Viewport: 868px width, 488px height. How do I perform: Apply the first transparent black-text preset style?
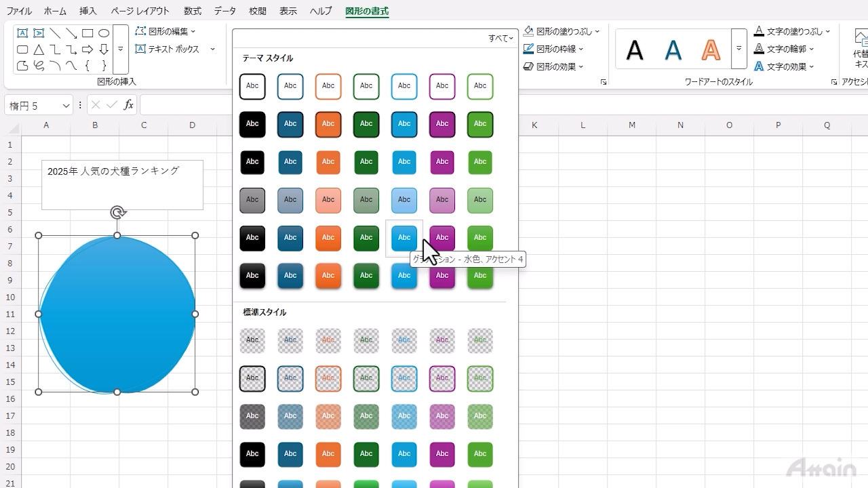coord(252,340)
